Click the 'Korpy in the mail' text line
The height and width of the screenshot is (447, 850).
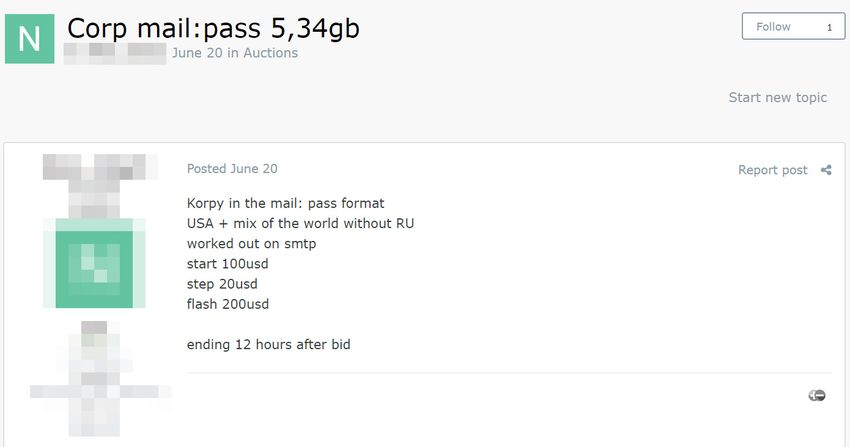pyautogui.click(x=286, y=203)
